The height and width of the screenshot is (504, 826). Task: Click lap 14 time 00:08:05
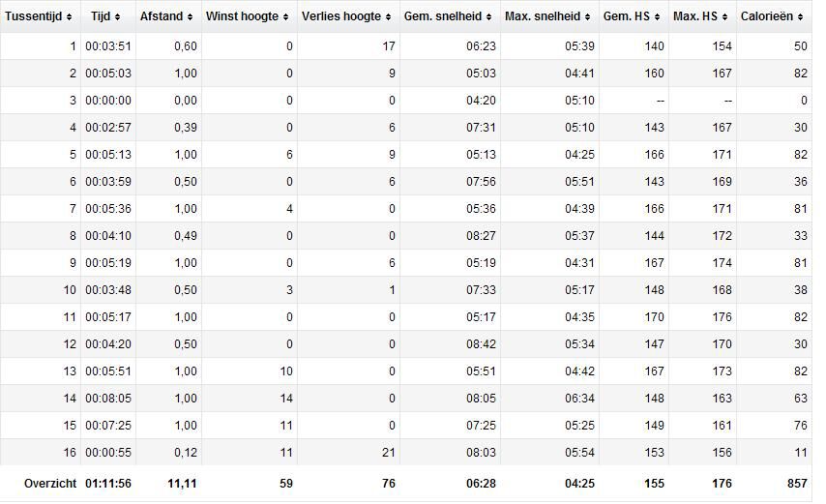tap(108, 399)
